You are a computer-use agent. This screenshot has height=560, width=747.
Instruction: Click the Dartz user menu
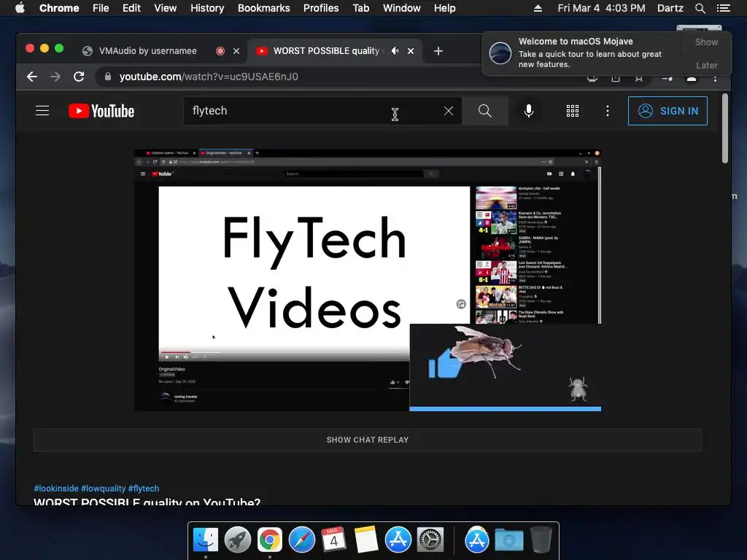click(x=670, y=8)
